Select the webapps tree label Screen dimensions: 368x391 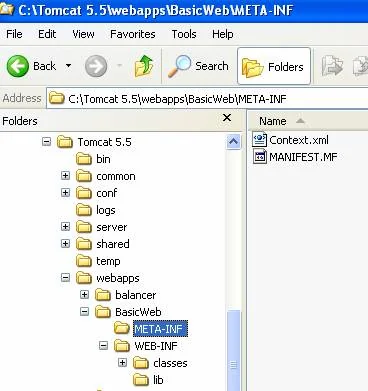pyautogui.click(x=118, y=278)
